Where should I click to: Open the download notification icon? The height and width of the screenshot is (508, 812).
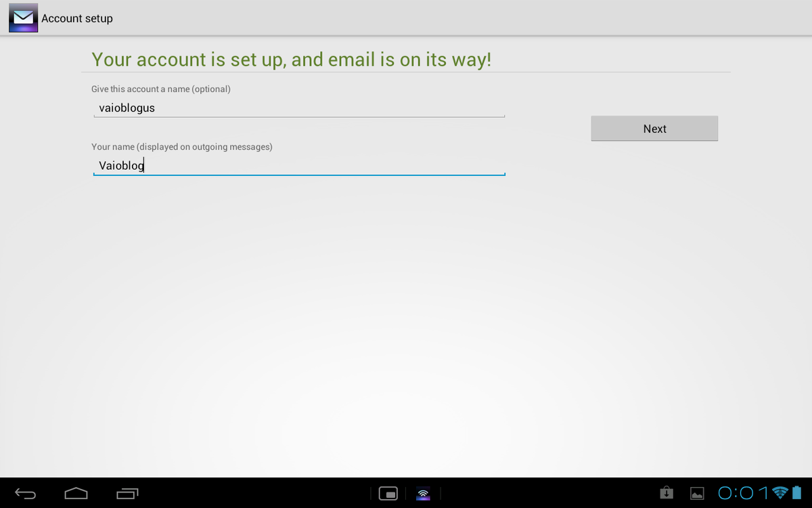[x=667, y=493]
